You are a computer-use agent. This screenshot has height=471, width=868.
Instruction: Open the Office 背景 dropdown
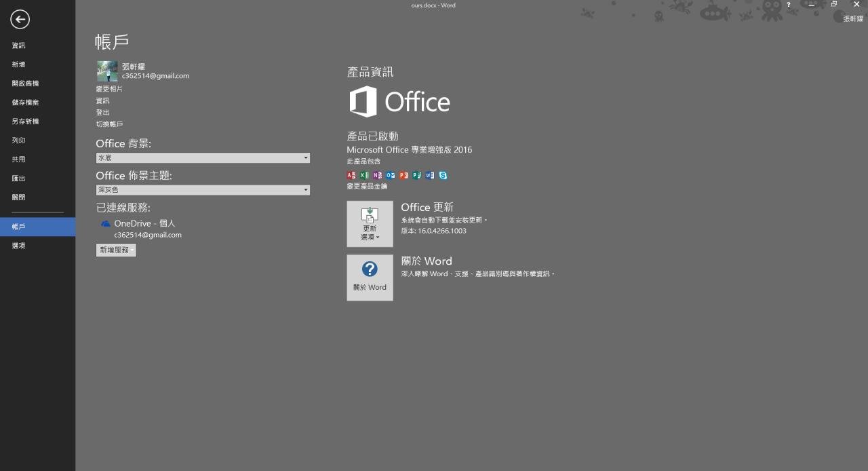(203, 157)
